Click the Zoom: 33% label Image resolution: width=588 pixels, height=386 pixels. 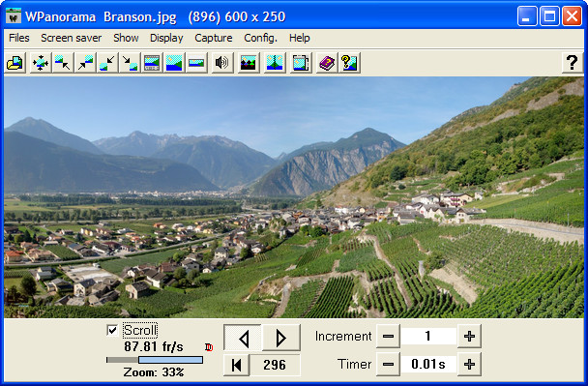(154, 372)
